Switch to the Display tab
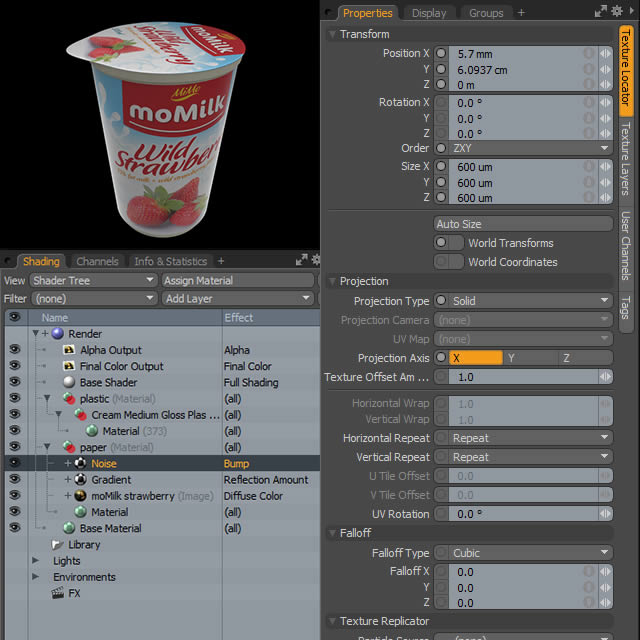This screenshot has height=640, width=640. click(x=429, y=13)
